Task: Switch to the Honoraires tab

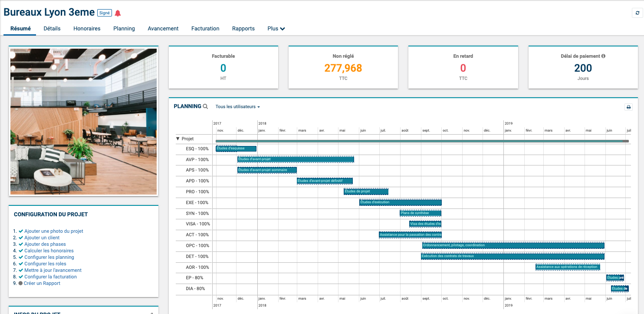Action: [x=87, y=29]
